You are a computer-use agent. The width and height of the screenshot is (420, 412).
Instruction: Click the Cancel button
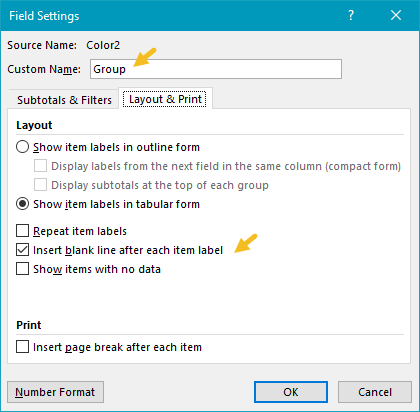pyautogui.click(x=375, y=392)
